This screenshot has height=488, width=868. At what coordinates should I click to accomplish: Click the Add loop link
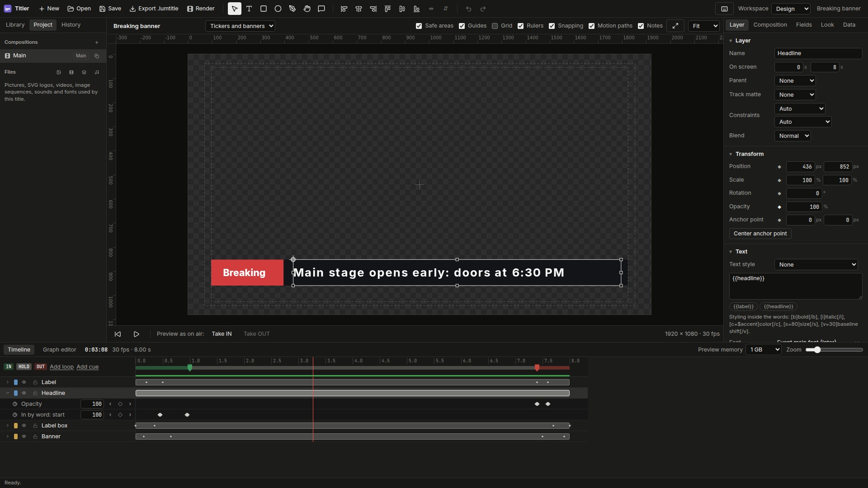tap(61, 367)
